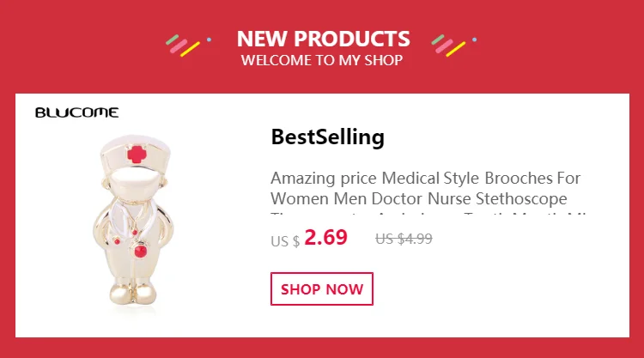Image resolution: width=644 pixels, height=358 pixels.
Task: Click the struck-through US $4.99 price
Action: click(404, 239)
